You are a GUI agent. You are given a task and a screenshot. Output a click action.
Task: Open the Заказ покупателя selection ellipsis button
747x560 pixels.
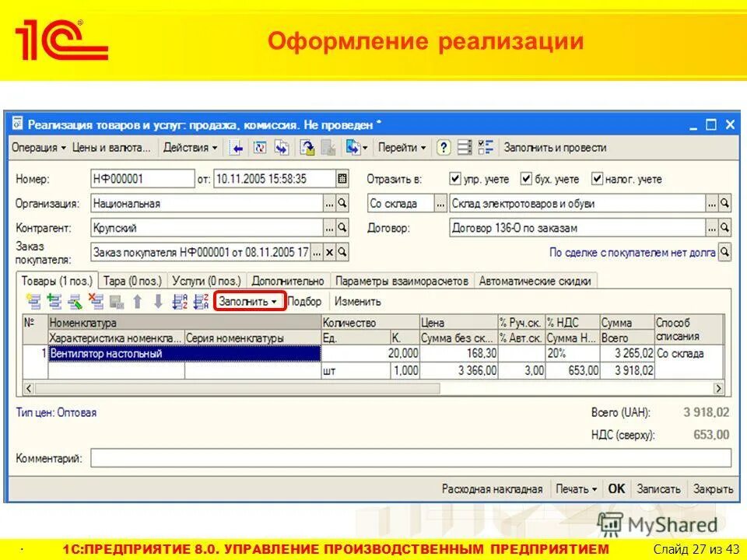click(317, 252)
